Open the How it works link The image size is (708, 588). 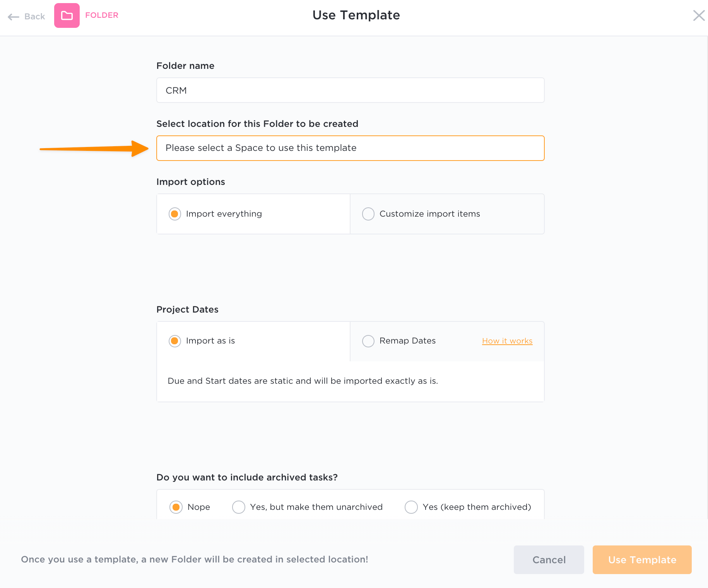pos(507,341)
